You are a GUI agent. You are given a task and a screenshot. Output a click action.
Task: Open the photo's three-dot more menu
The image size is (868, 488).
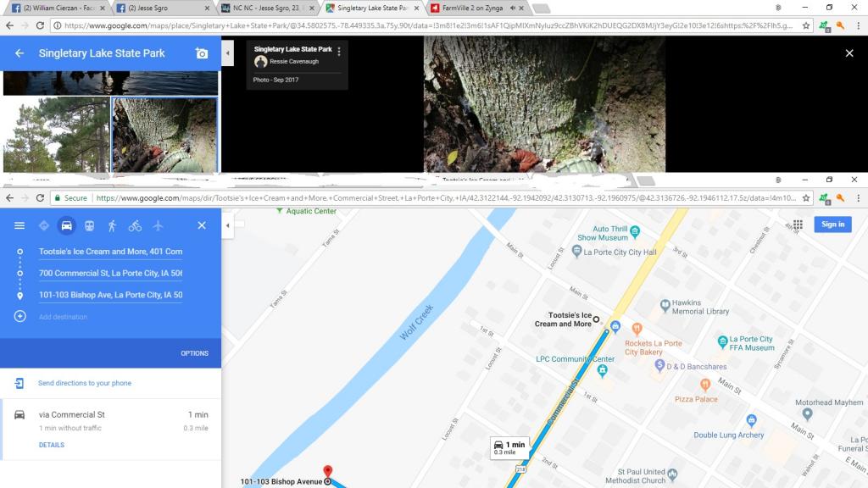click(x=339, y=52)
